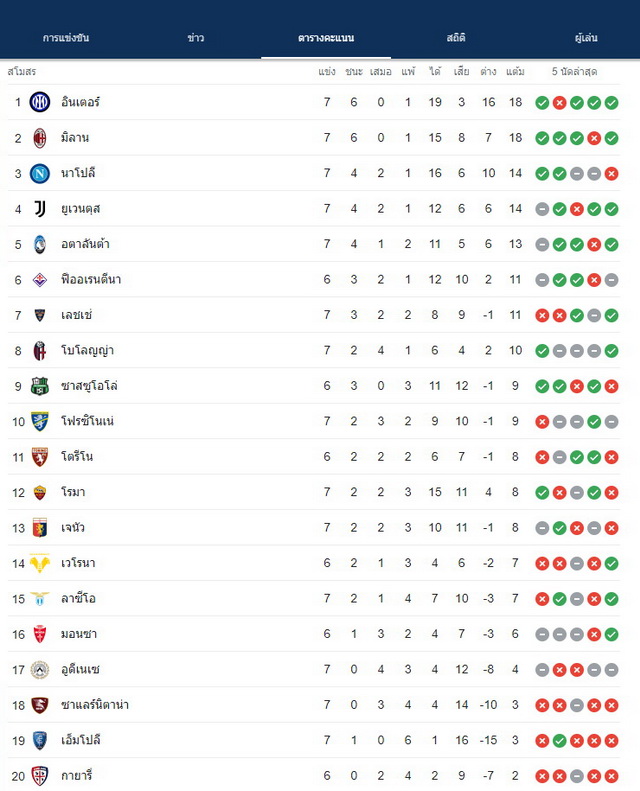This screenshot has height=791, width=640.
Task: Switch to the ข่าว tab
Action: [x=196, y=38]
